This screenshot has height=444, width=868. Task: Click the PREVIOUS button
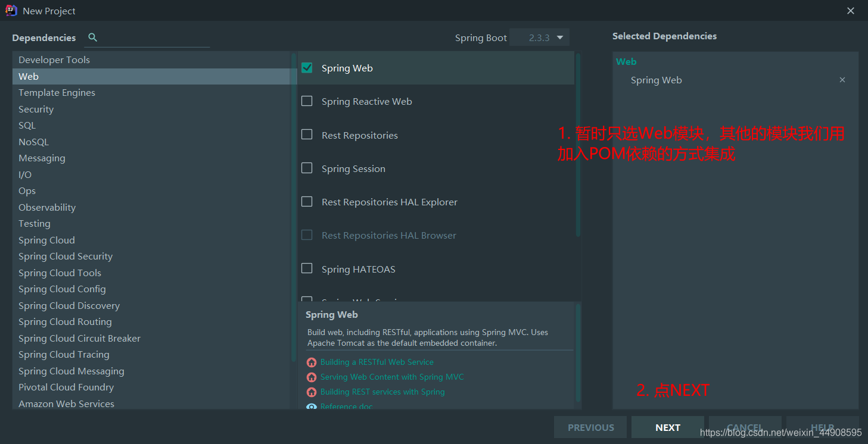tap(590, 427)
